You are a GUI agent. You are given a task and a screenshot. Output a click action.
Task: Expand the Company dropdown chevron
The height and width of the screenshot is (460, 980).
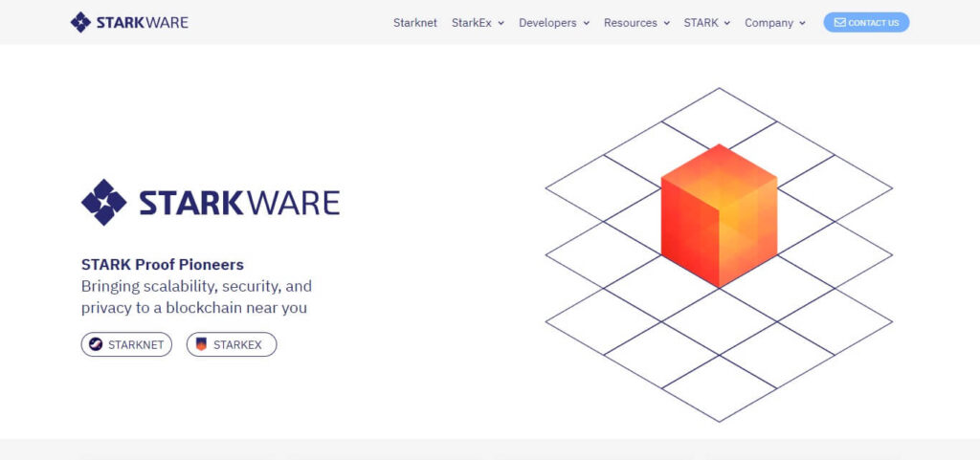(x=802, y=23)
